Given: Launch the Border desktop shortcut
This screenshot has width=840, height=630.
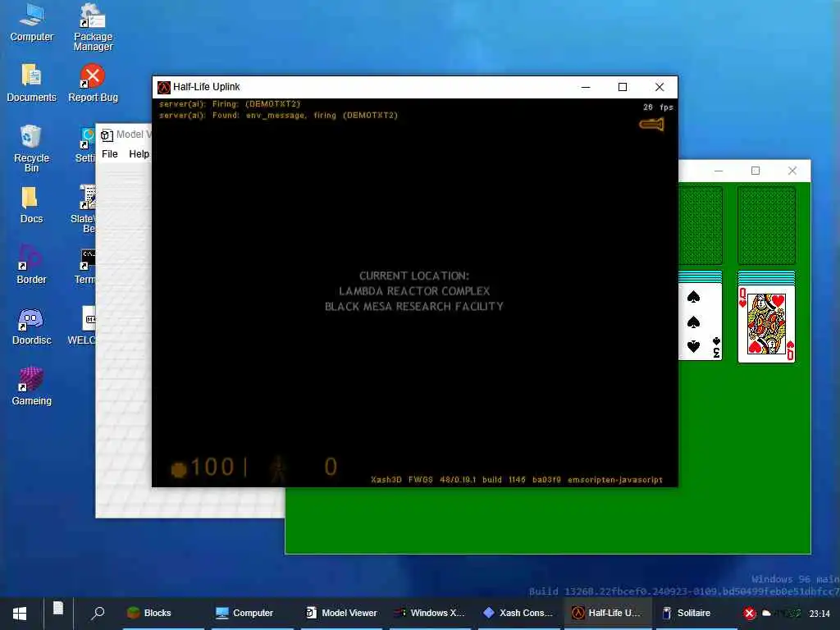Looking at the screenshot, I should pos(32,265).
